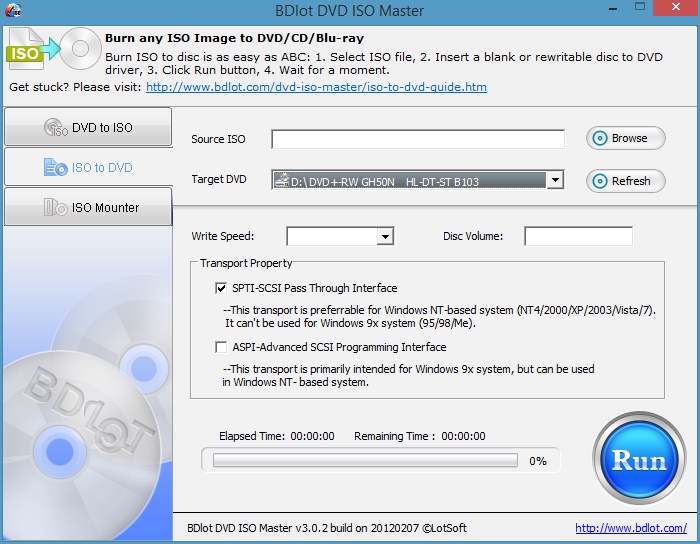Click the 'Transport Property' group label
The width and height of the screenshot is (700, 544).
click(246, 263)
